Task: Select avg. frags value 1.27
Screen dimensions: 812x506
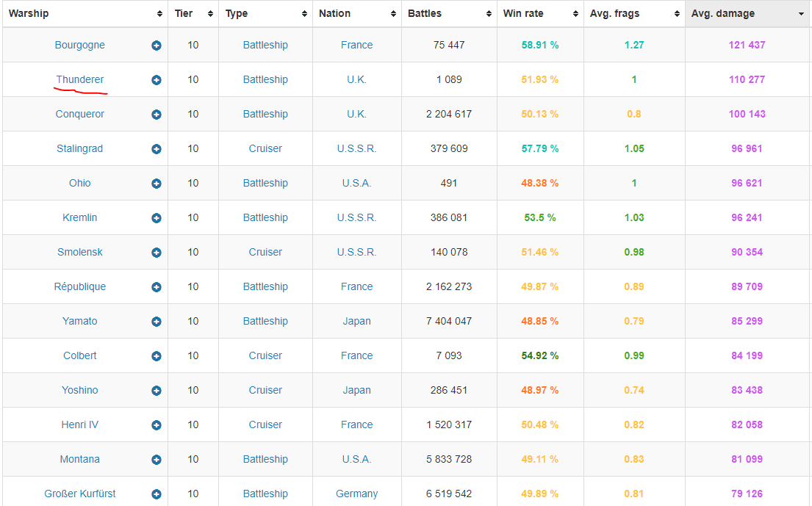Action: tap(634, 45)
